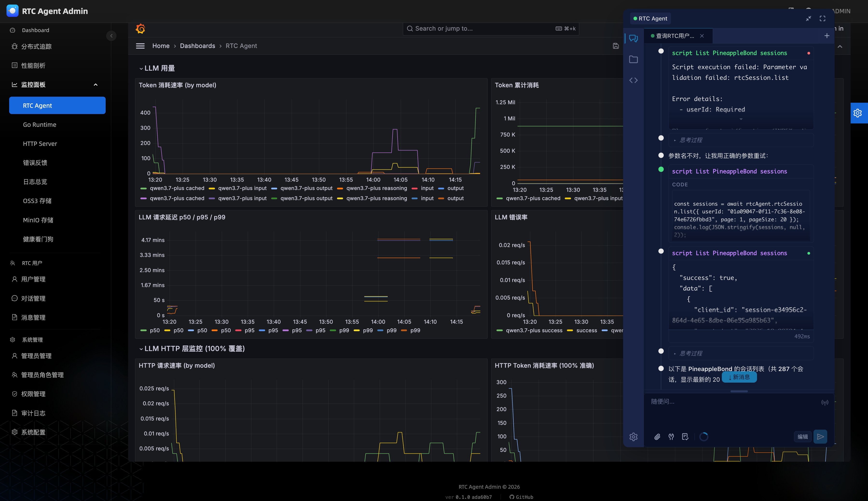Click the save dashboard icon

point(616,46)
